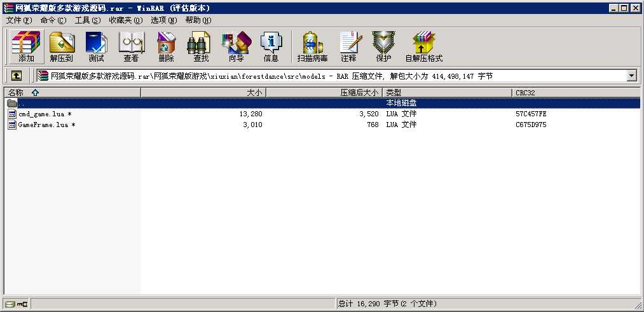The width and height of the screenshot is (644, 312).
Task: Run the 测试 (Test) archive tool
Action: point(96,46)
